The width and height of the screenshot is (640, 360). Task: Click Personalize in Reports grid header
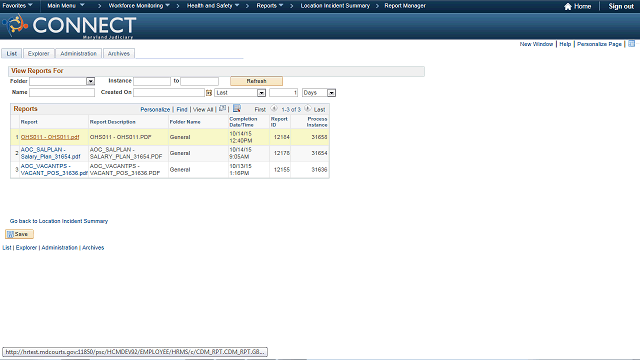155,109
